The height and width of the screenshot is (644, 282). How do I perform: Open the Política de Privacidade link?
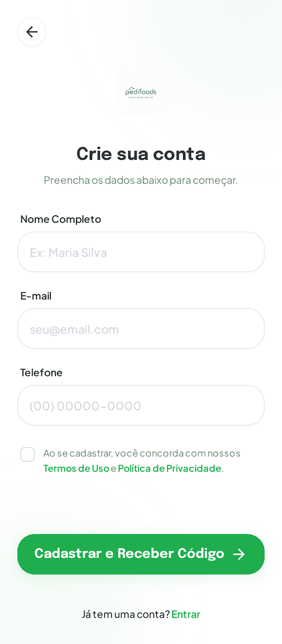(x=169, y=469)
